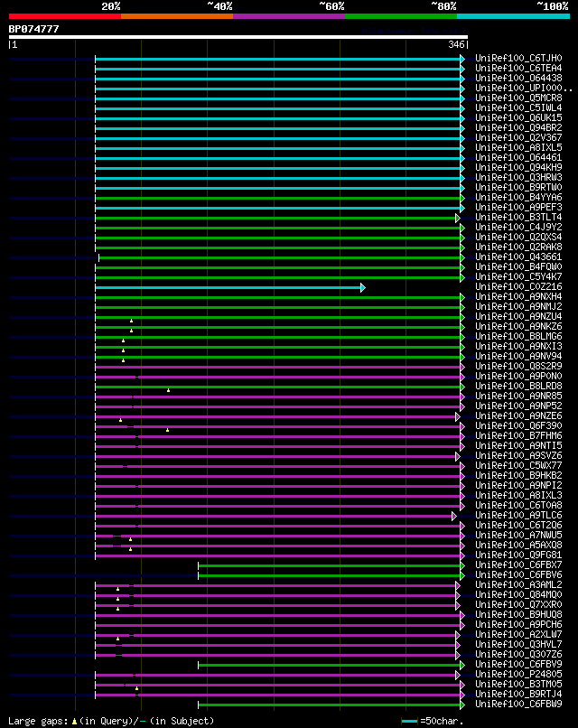
Task: Select the label UniRef100_Q6F390
Action: (x=518, y=425)
